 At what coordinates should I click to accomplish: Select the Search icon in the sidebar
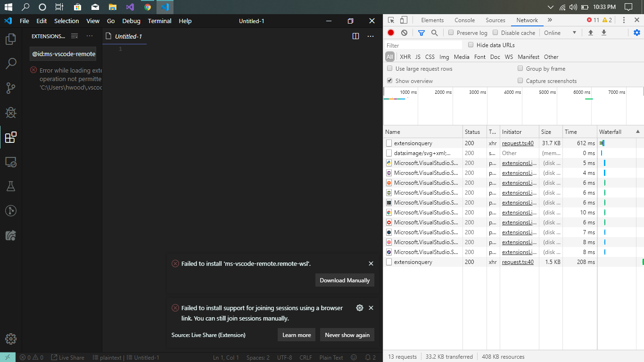[x=10, y=63]
